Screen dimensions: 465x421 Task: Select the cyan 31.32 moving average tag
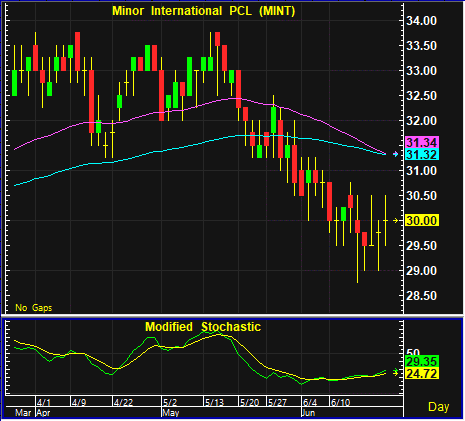point(422,154)
